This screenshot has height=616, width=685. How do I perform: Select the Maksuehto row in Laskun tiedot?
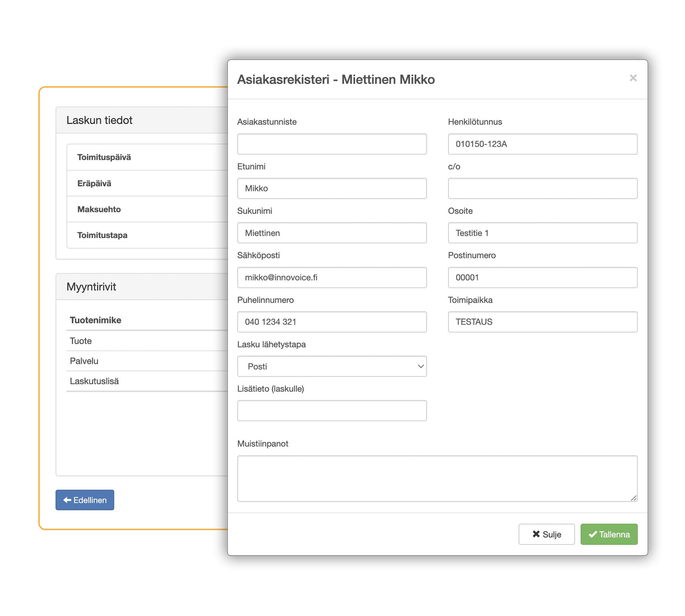pyautogui.click(x=147, y=209)
